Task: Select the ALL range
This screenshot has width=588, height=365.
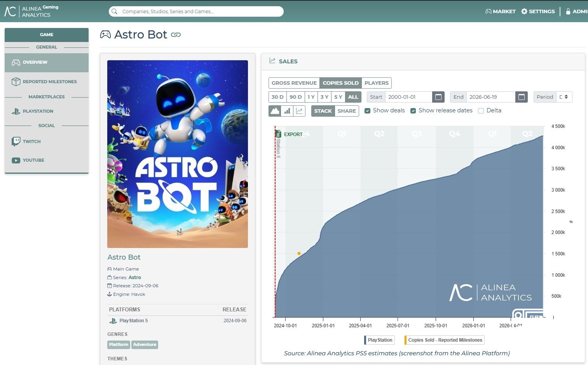Action: pos(353,97)
